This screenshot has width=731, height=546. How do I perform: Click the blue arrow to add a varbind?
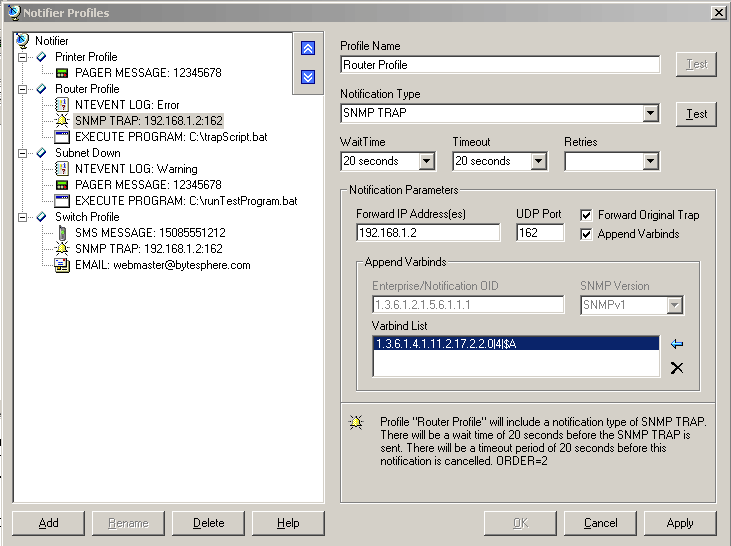coord(676,344)
